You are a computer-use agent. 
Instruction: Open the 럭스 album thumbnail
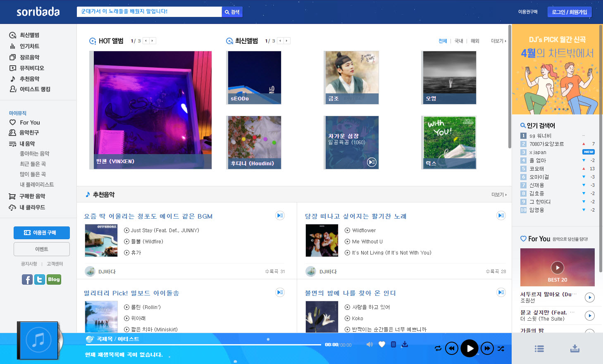(x=450, y=143)
